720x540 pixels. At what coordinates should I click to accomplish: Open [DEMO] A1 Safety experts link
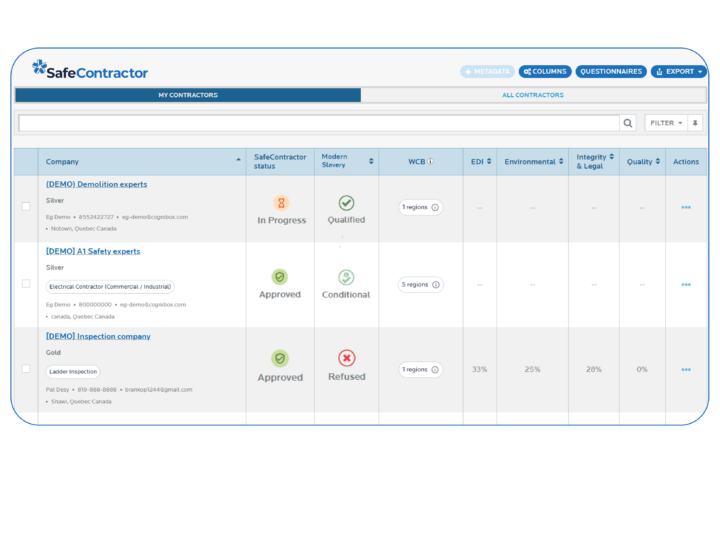coord(93,251)
